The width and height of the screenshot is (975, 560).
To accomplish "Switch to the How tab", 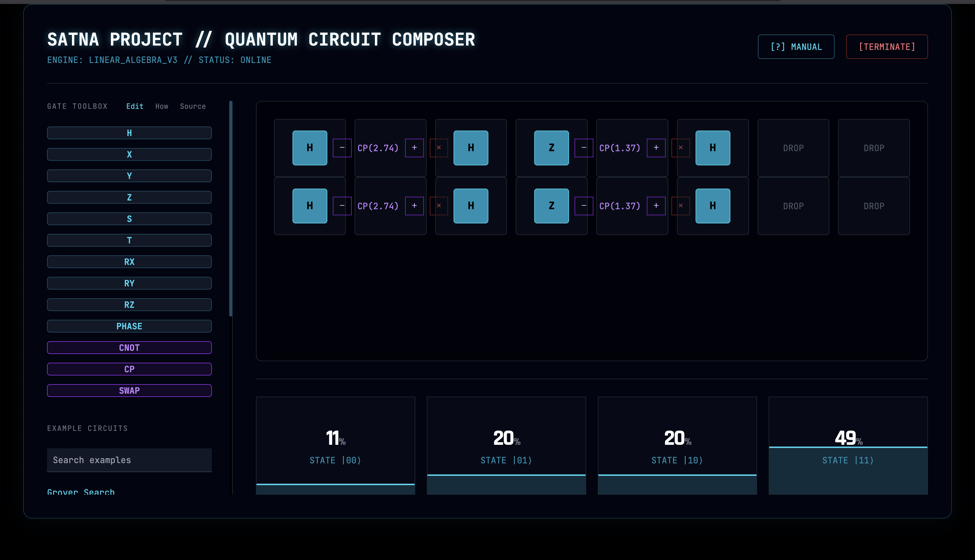I will [162, 106].
